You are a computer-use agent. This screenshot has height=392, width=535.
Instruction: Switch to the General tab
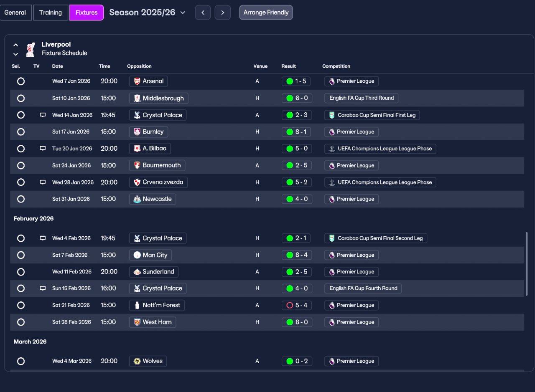click(x=15, y=13)
